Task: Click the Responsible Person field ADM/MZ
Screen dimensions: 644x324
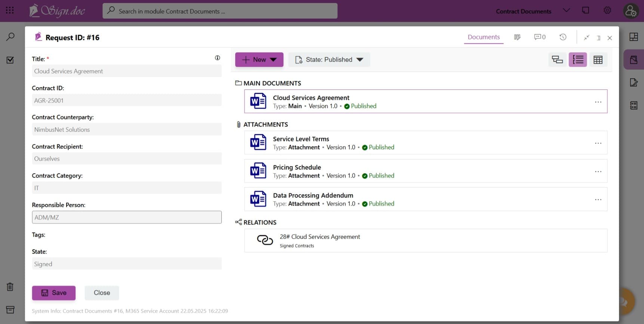Action: point(127,217)
